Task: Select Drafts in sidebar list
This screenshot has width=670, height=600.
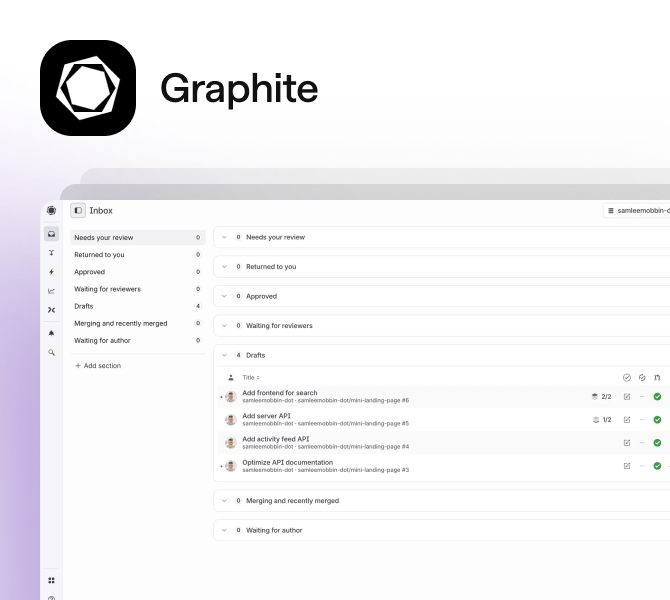Action: [138, 306]
